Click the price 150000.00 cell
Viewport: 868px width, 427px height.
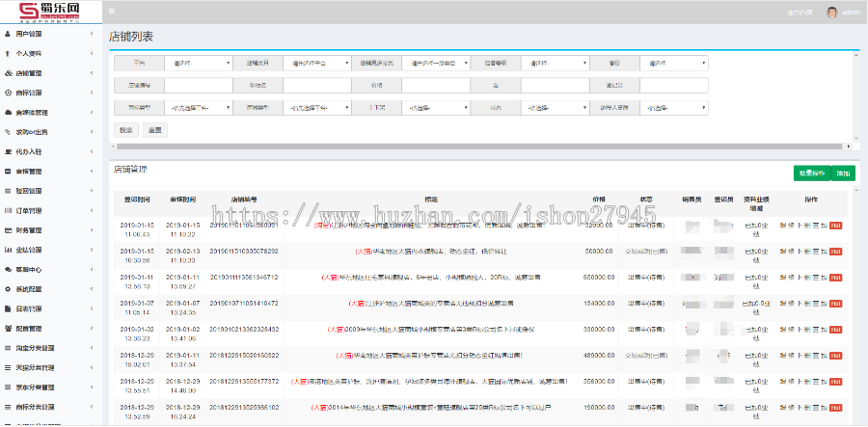[x=598, y=407]
